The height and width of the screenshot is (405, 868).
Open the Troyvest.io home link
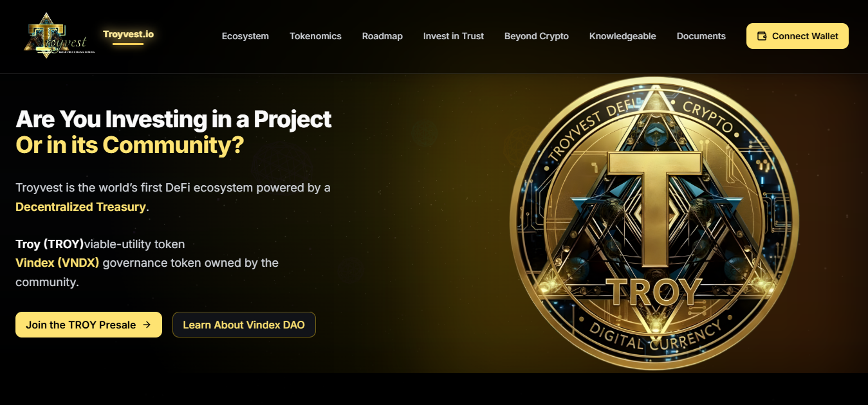pos(128,34)
